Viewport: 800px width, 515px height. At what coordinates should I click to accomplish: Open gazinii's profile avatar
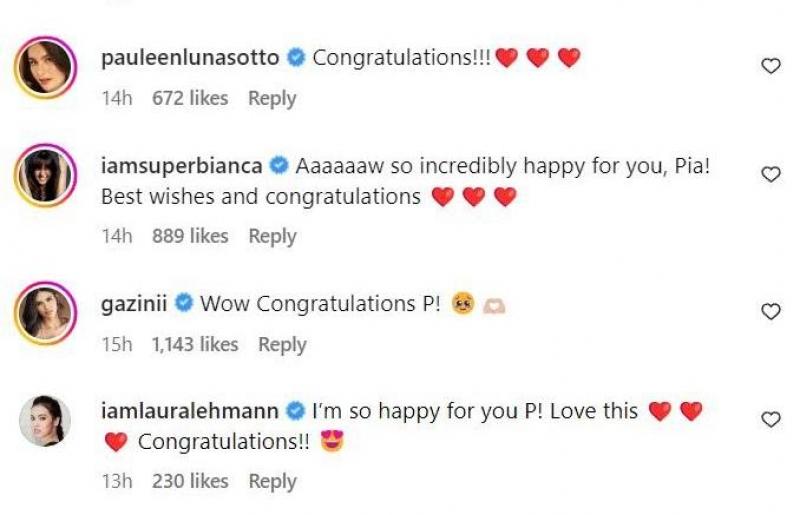(x=44, y=316)
